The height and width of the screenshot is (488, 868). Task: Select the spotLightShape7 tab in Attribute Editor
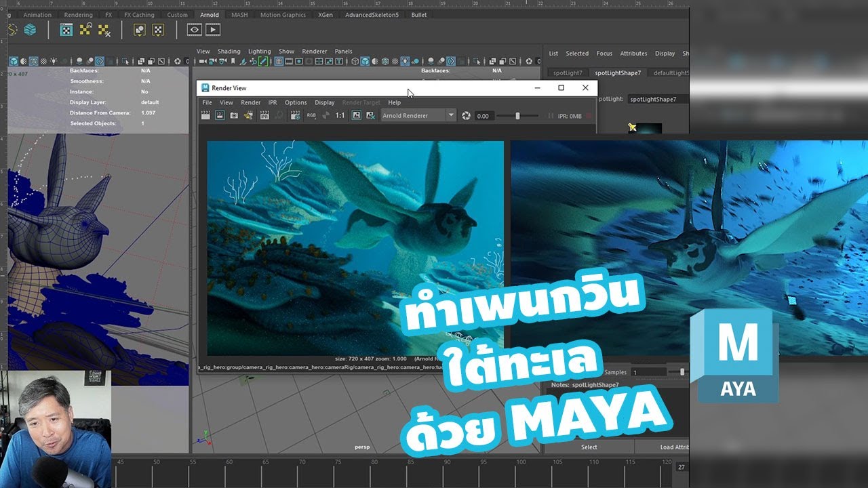[x=616, y=73]
